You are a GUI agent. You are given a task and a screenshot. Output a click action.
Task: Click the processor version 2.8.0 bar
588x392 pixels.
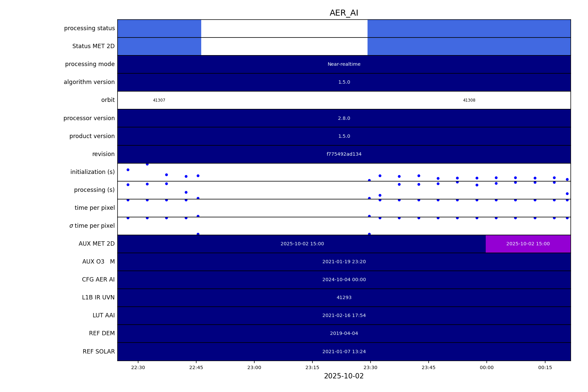(344, 118)
